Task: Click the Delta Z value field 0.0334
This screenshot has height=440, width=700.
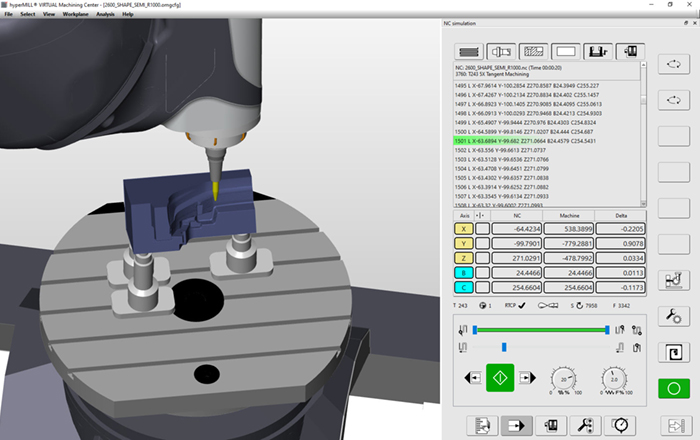Action: pyautogui.click(x=621, y=258)
